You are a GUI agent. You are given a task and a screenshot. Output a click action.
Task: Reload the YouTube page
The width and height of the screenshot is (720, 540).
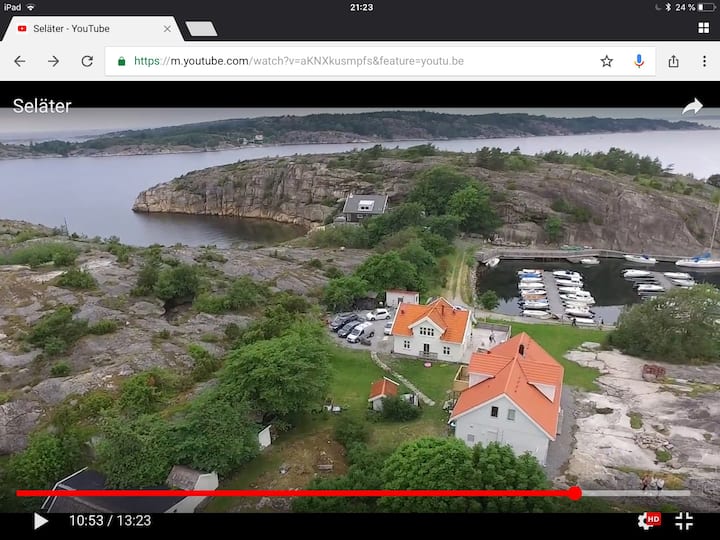[x=87, y=61]
